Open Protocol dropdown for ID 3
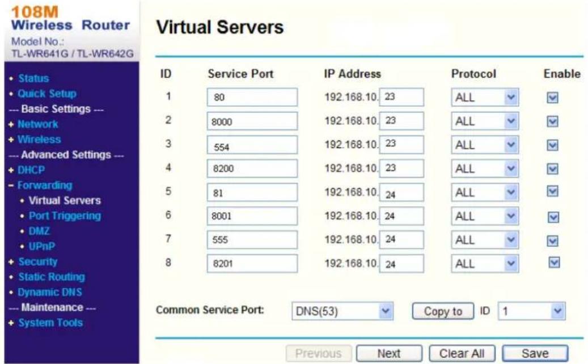 (x=485, y=145)
